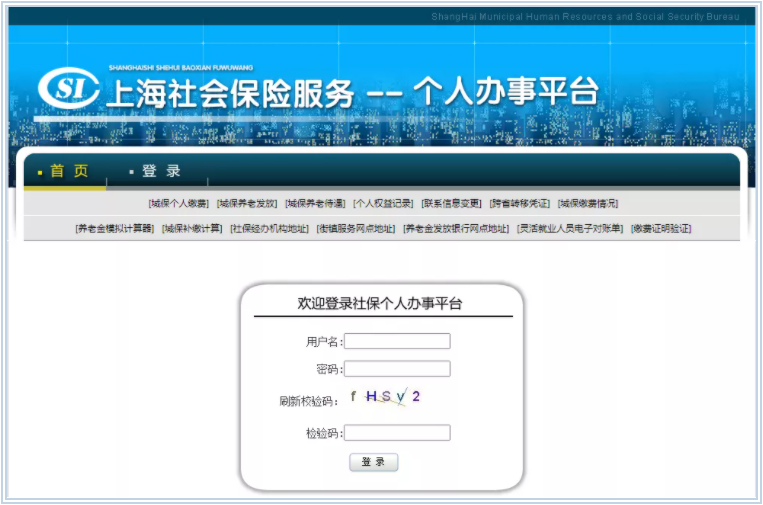Open the 养老金模拟计算器 link
The height and width of the screenshot is (505, 763).
point(115,228)
